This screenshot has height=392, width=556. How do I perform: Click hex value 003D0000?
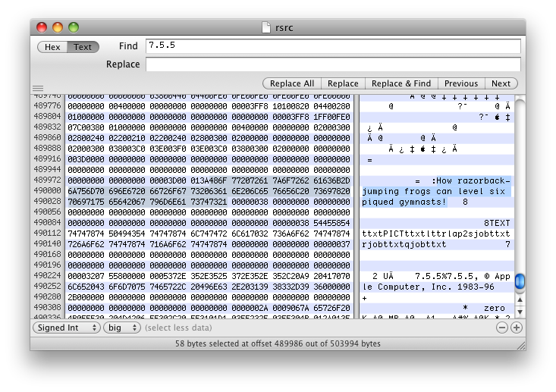click(86, 159)
